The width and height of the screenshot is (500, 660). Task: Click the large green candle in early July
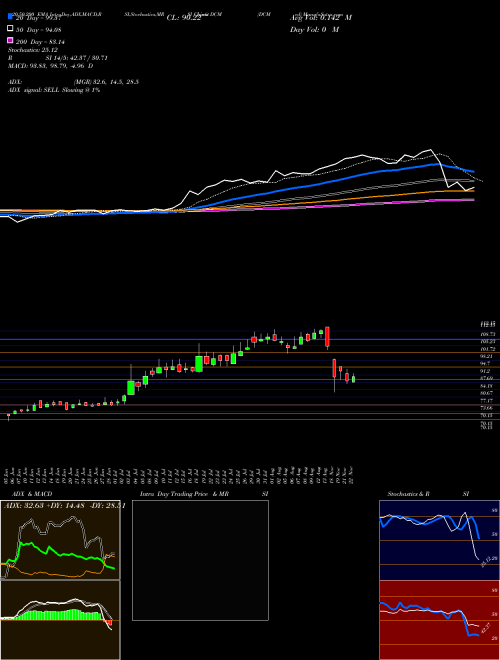point(131,387)
